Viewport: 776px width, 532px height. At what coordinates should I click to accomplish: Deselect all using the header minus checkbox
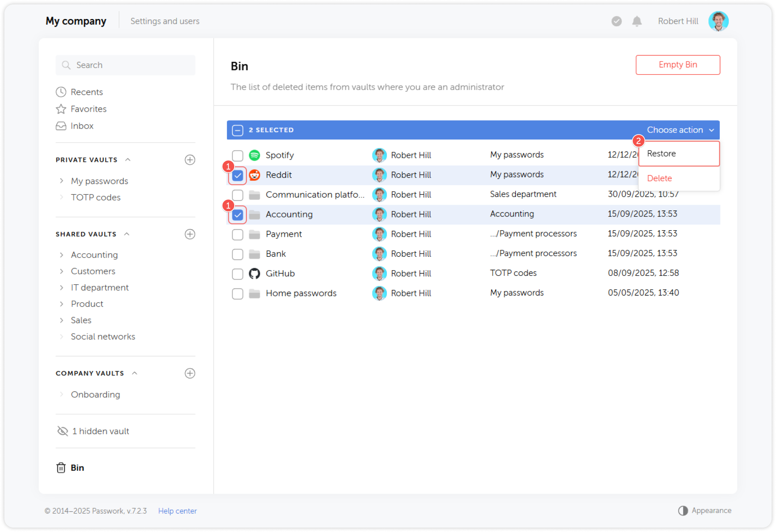coord(237,130)
